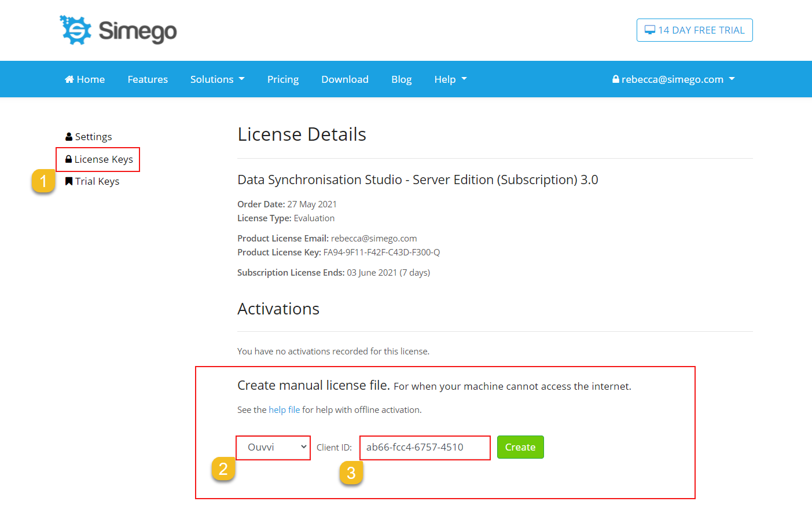Click the Simego gear logo
The height and width of the screenshot is (527, 812).
coord(76,30)
